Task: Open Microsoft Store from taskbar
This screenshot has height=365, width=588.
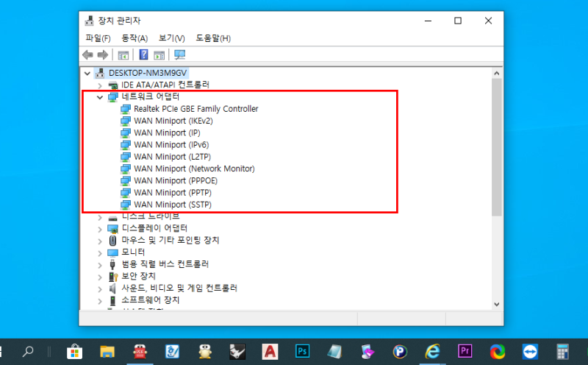Action: click(75, 352)
